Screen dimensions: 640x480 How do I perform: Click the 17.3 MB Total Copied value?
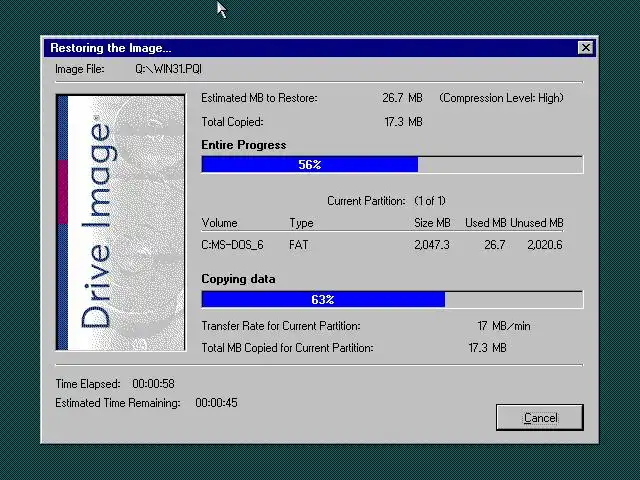[x=403, y=122]
